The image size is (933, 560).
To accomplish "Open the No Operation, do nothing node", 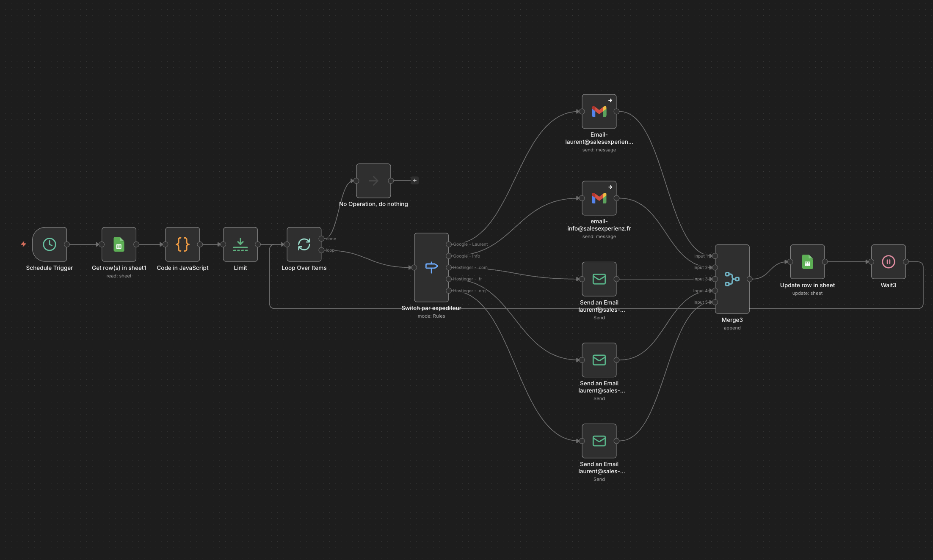I will pyautogui.click(x=373, y=181).
